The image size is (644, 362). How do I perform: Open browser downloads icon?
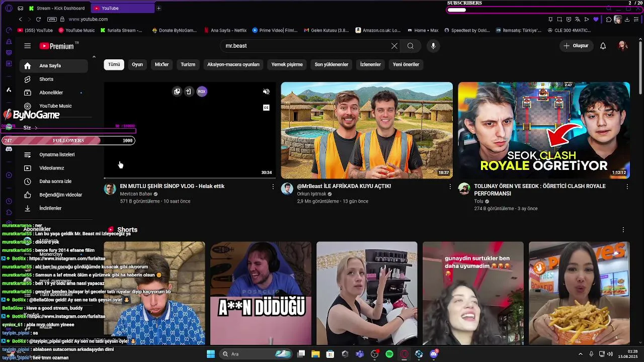click(x=627, y=19)
